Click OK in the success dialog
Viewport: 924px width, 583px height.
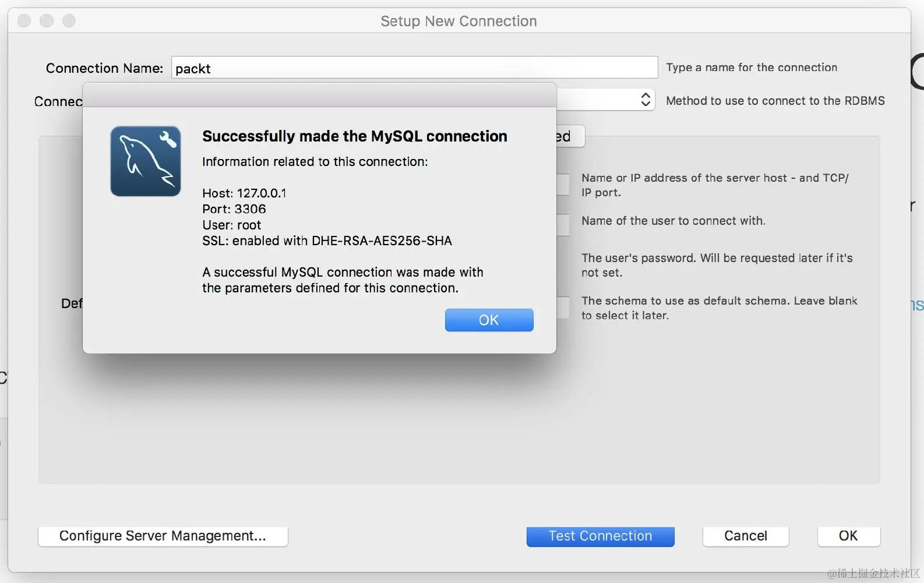(x=489, y=320)
